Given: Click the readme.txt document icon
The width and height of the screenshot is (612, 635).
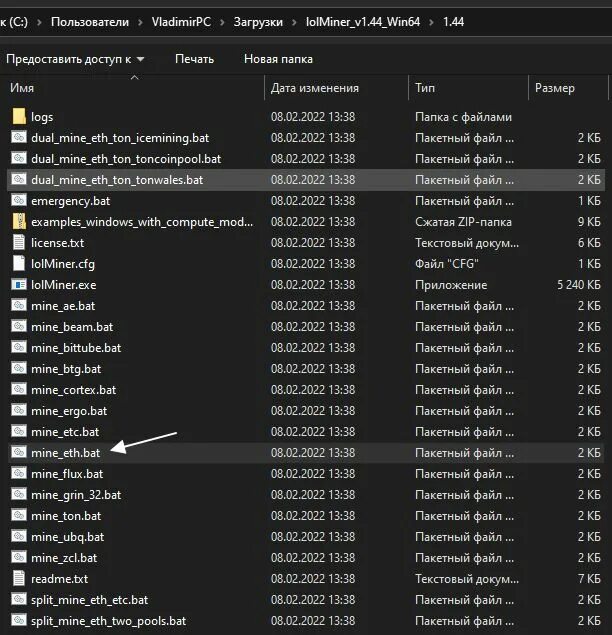Looking at the screenshot, I should tap(19, 578).
